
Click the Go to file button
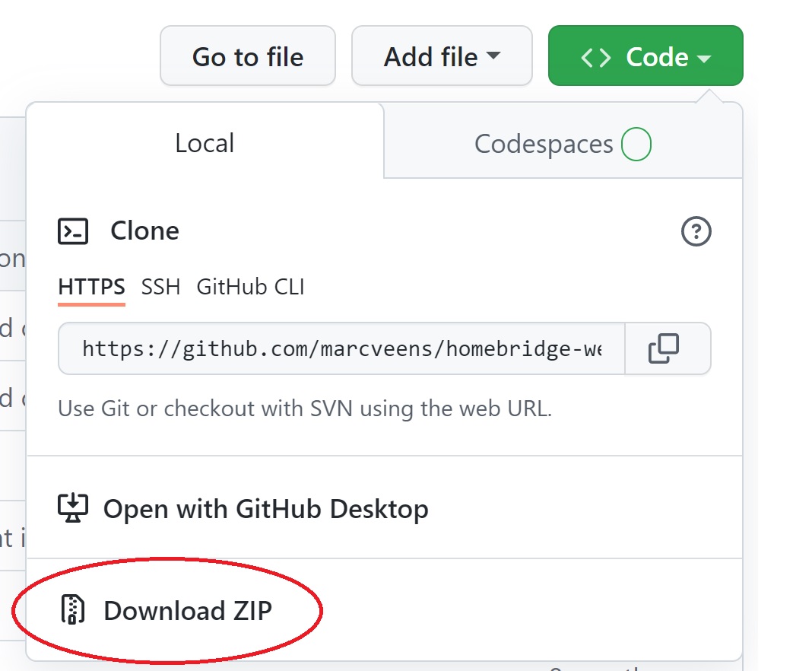(x=248, y=56)
